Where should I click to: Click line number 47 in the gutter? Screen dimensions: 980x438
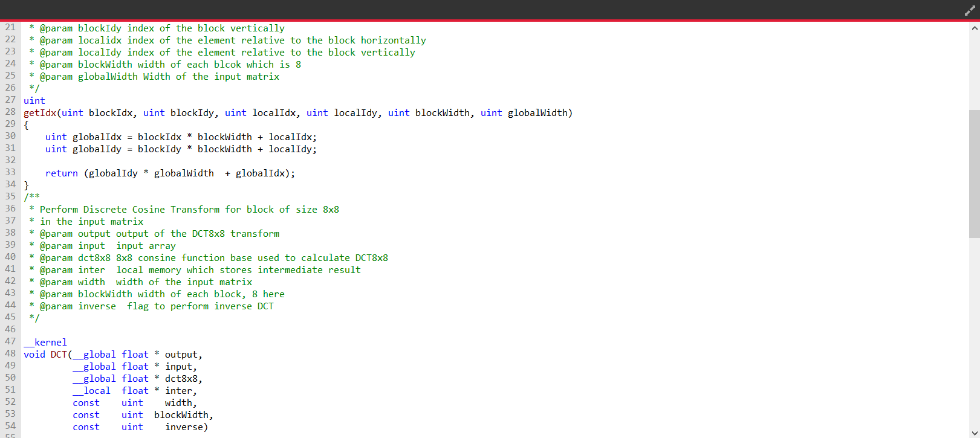pos(10,341)
